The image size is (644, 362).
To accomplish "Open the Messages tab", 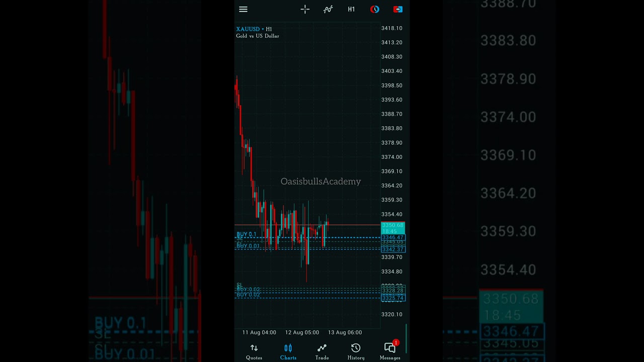I will coord(390,352).
